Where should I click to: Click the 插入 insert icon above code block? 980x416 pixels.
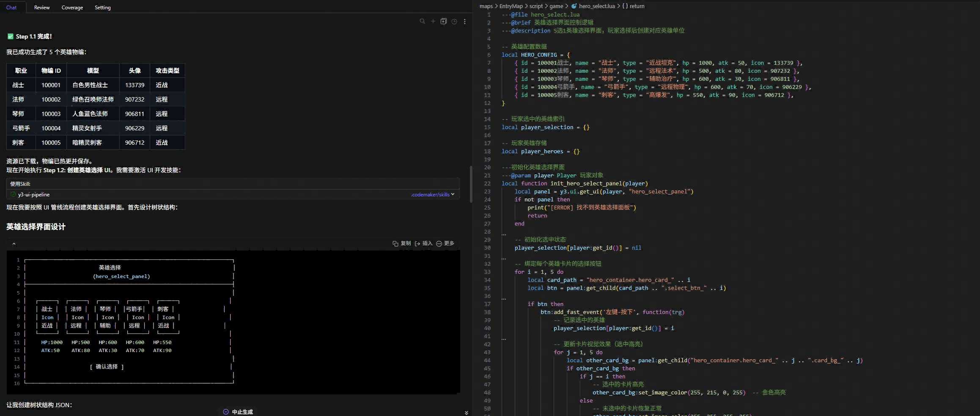click(x=417, y=243)
